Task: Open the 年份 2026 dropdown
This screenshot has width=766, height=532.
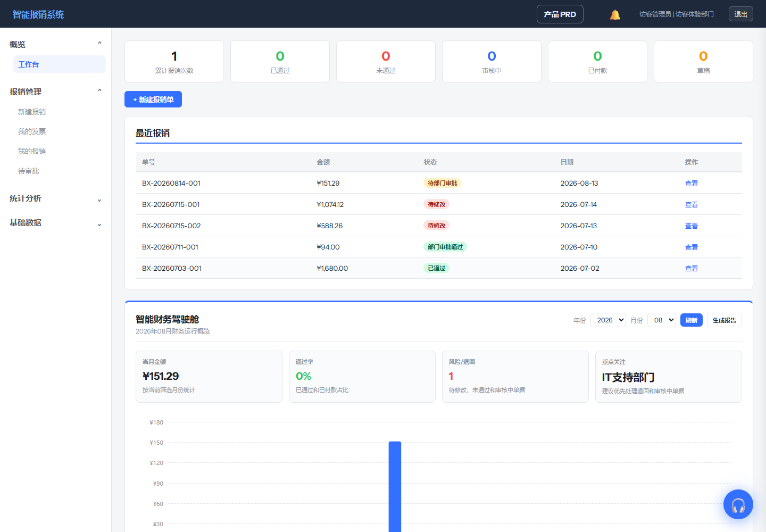Action: (x=608, y=320)
